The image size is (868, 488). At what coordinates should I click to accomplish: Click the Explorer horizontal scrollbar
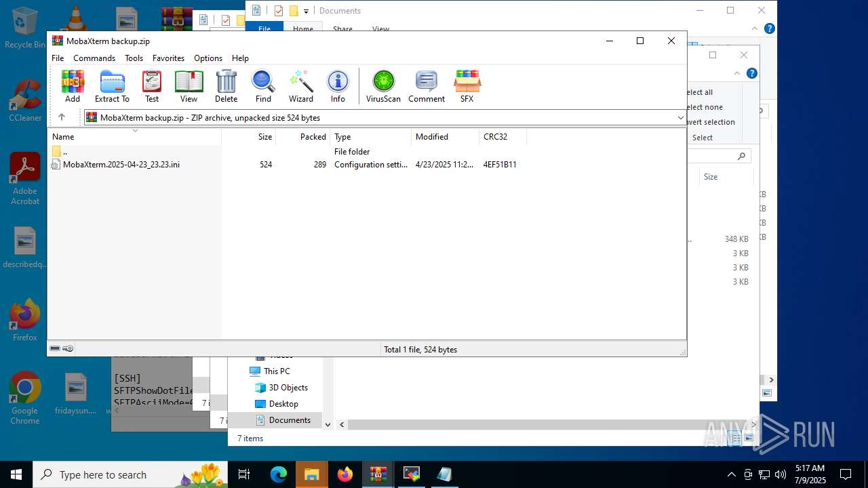[549, 424]
